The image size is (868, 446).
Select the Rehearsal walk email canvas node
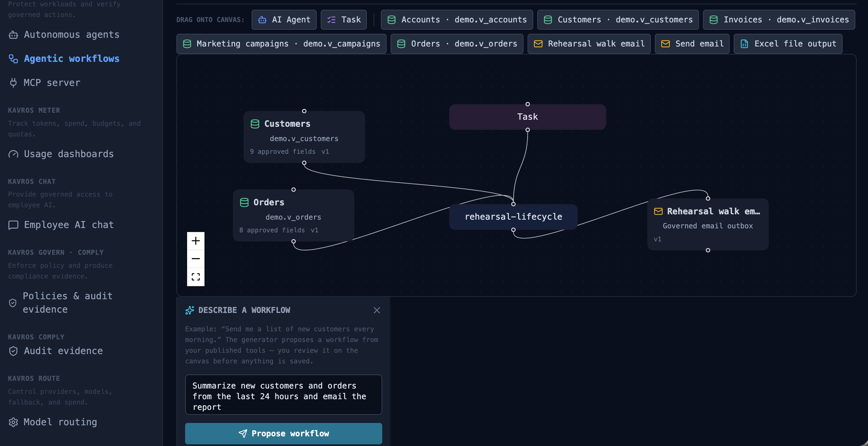click(x=708, y=224)
